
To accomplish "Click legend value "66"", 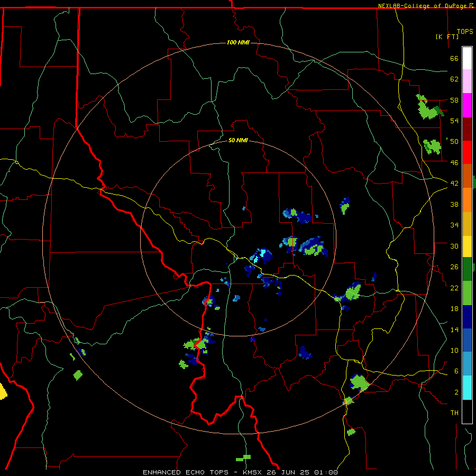I will tap(454, 58).
